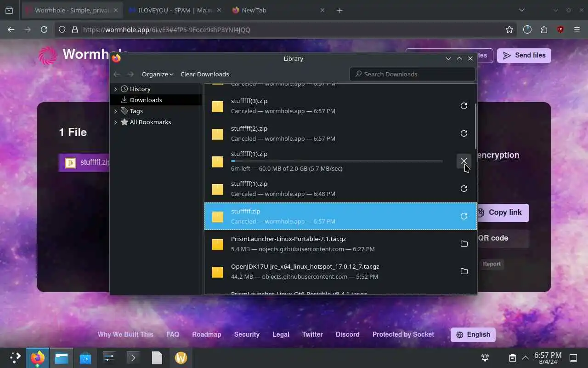Screen dimensions: 588x368
Task: Focus the Search Downloads field
Action: click(x=413, y=74)
